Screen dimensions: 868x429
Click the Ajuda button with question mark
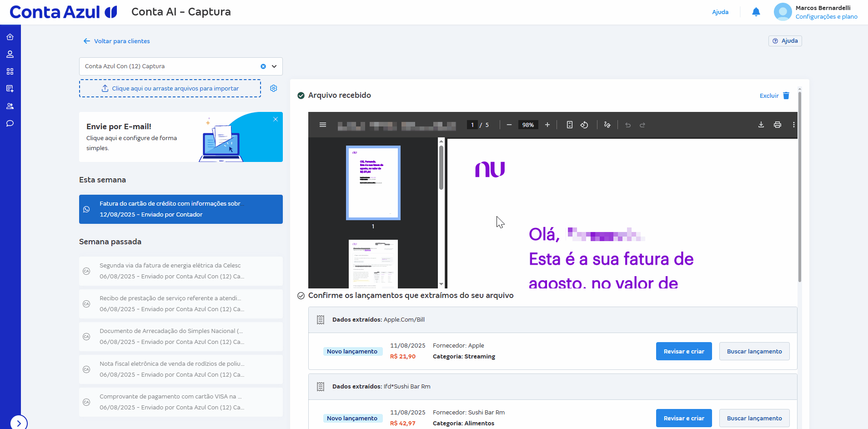(x=785, y=41)
